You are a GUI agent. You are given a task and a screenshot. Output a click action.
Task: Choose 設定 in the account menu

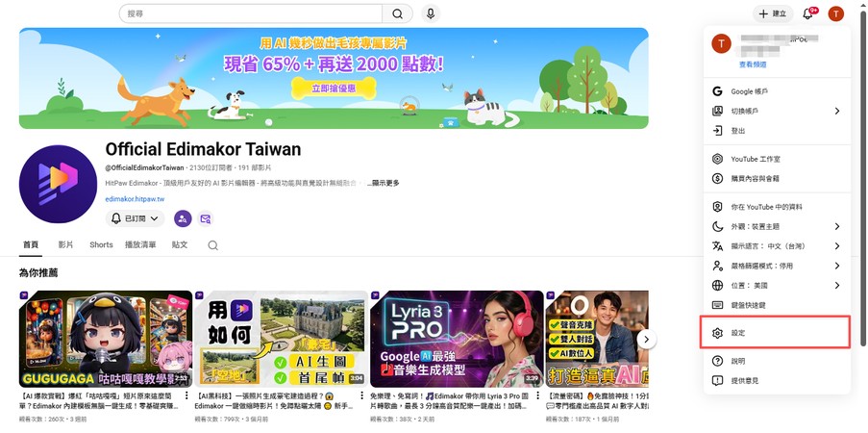[x=776, y=333]
